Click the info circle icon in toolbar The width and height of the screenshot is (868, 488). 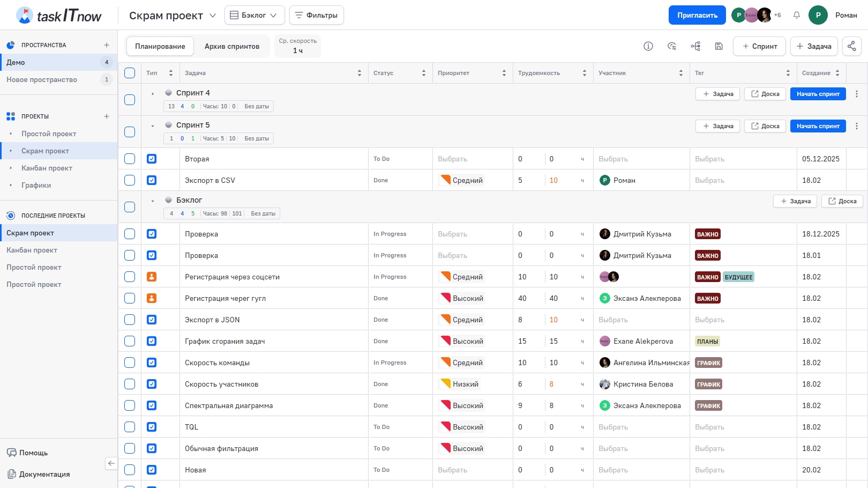[x=648, y=46]
